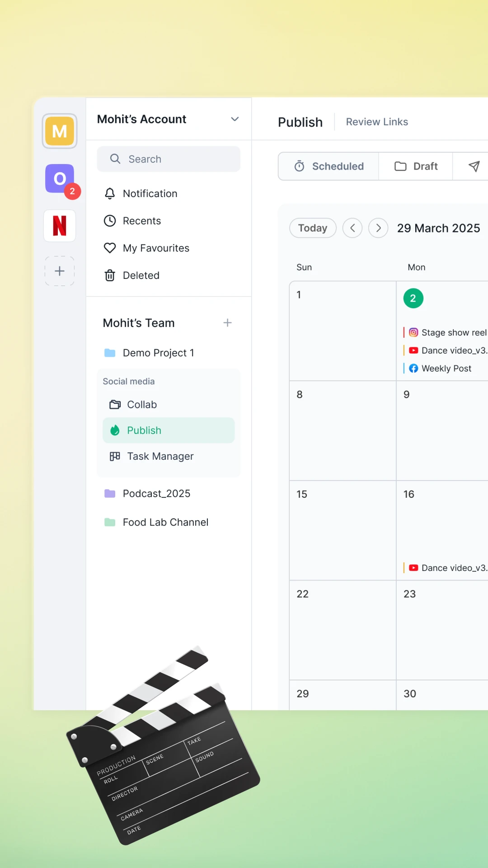Click the Task Manager board icon
The height and width of the screenshot is (868, 488).
point(115,456)
